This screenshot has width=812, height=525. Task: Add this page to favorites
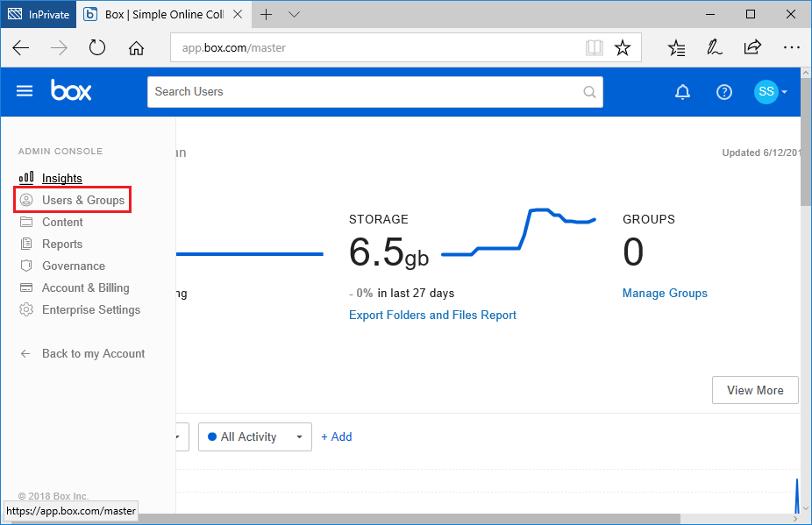coord(623,48)
